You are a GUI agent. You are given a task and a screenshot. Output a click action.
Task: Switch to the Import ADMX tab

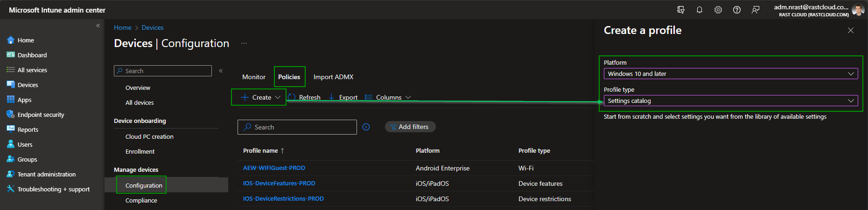click(x=333, y=77)
